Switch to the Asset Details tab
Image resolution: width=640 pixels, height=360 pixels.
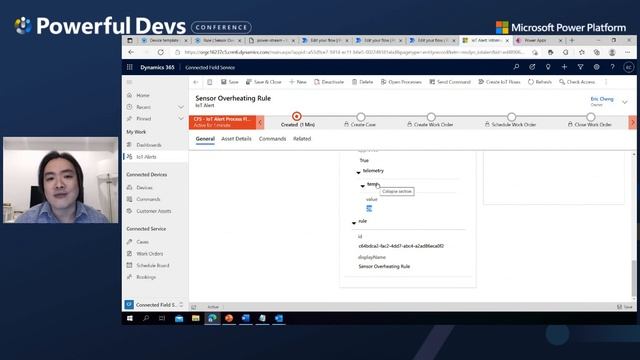(236, 139)
